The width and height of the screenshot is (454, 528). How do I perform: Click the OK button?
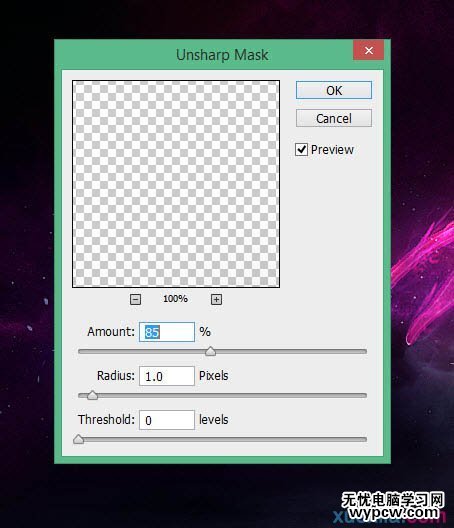(x=334, y=90)
